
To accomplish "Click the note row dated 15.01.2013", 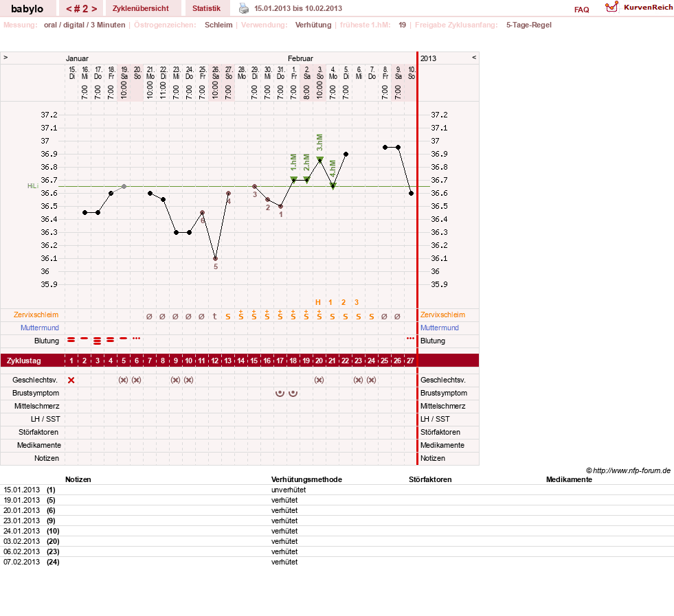I will tap(337, 490).
